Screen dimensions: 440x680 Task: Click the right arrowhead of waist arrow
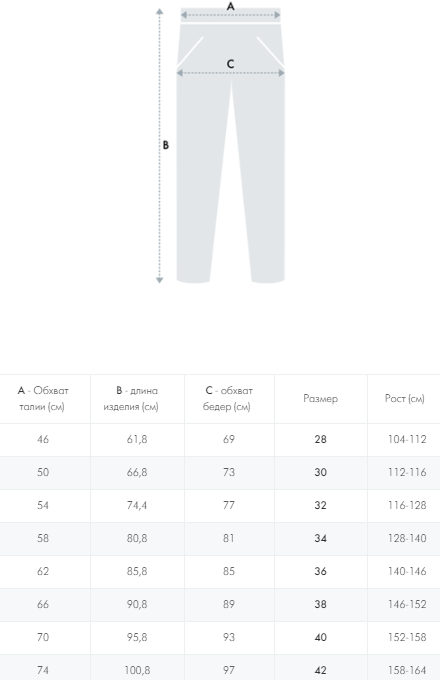(277, 15)
